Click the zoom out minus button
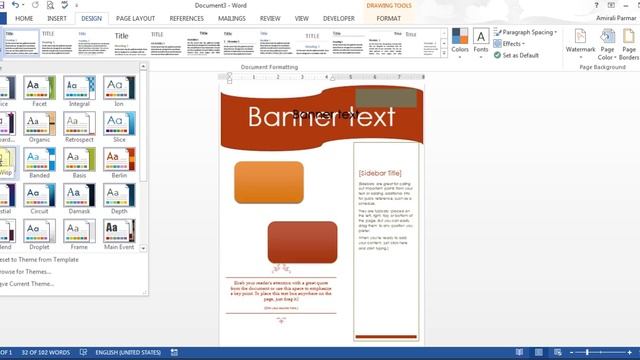640x360 pixels. 571,352
